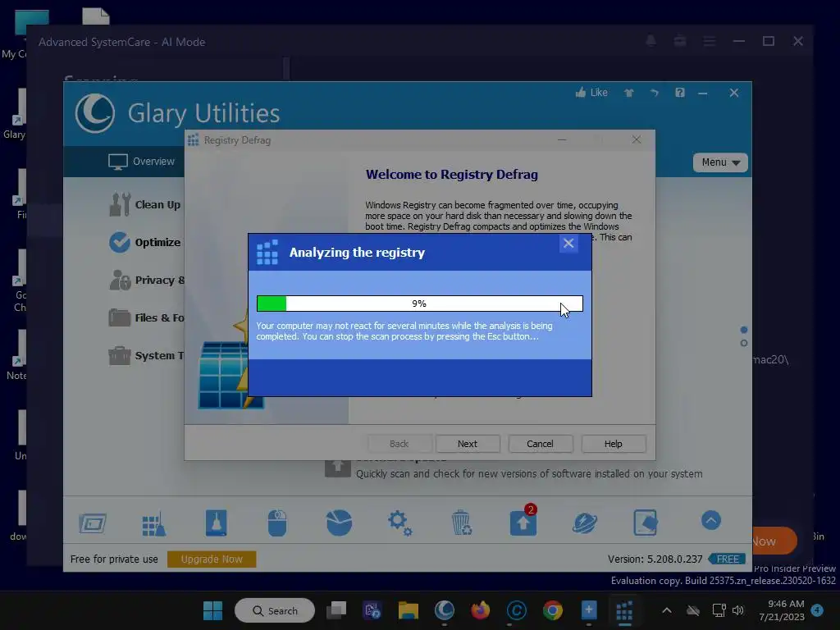Collapse the bottom toolbar with the up chevron
The height and width of the screenshot is (630, 840).
click(x=711, y=520)
